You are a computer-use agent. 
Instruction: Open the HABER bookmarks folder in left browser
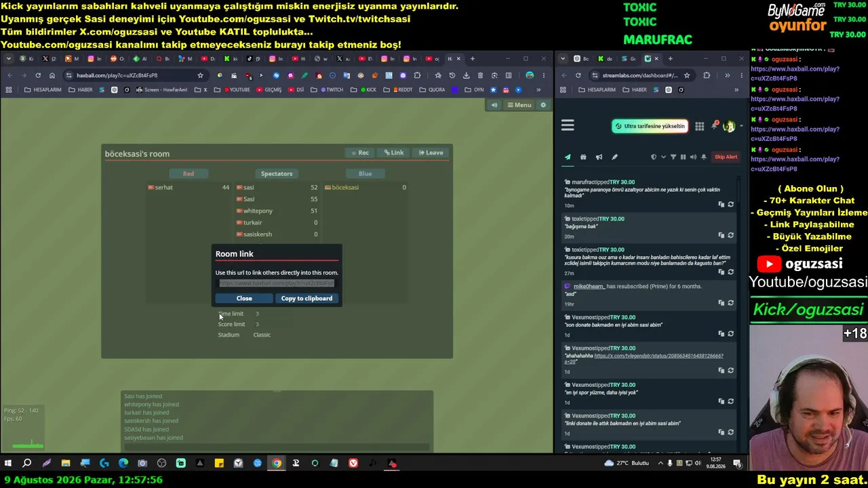coord(81,89)
